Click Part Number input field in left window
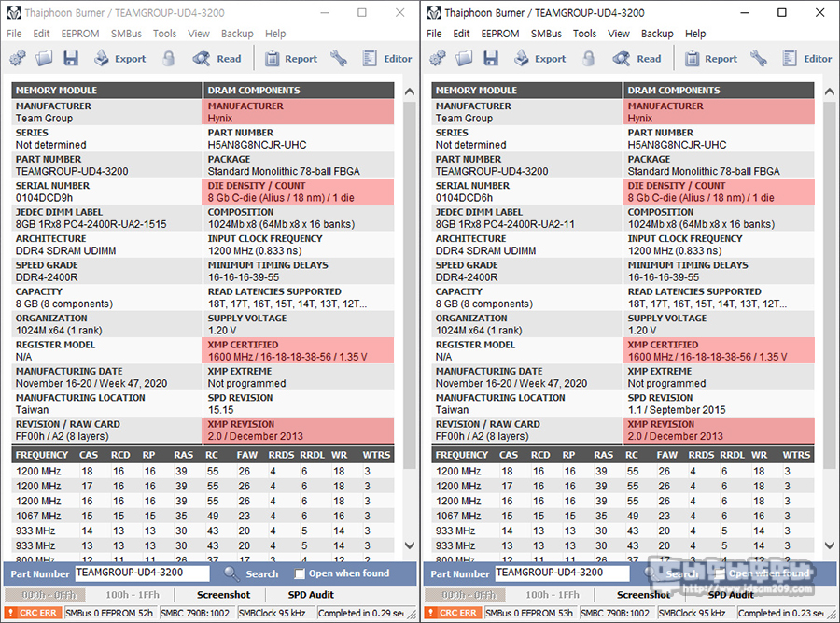 pos(142,573)
